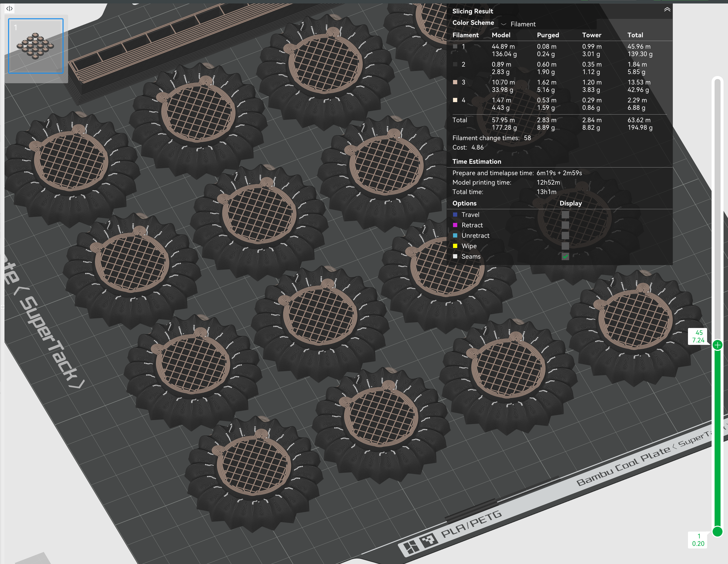Collapse the plate thumbnail sidebar arrows
The width and height of the screenshot is (728, 564).
pos(9,8)
